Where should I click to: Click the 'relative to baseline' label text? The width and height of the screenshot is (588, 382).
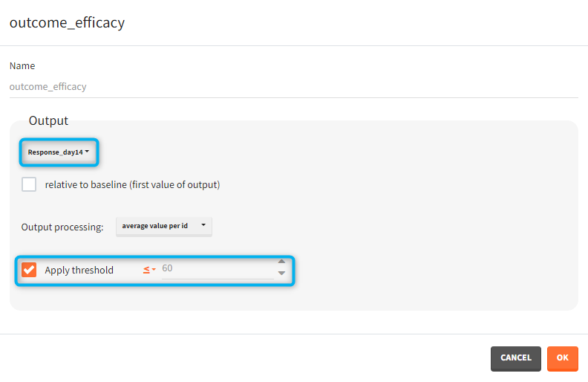click(132, 184)
